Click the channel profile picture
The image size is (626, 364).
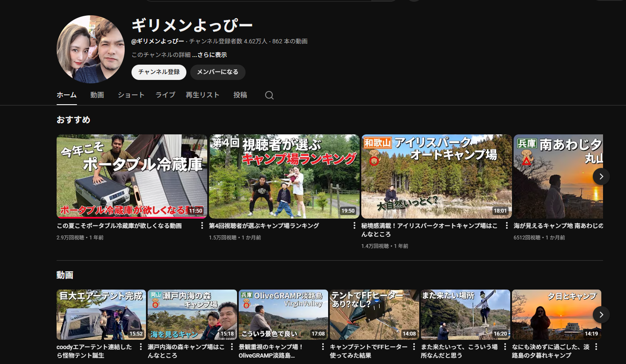[x=90, y=48]
